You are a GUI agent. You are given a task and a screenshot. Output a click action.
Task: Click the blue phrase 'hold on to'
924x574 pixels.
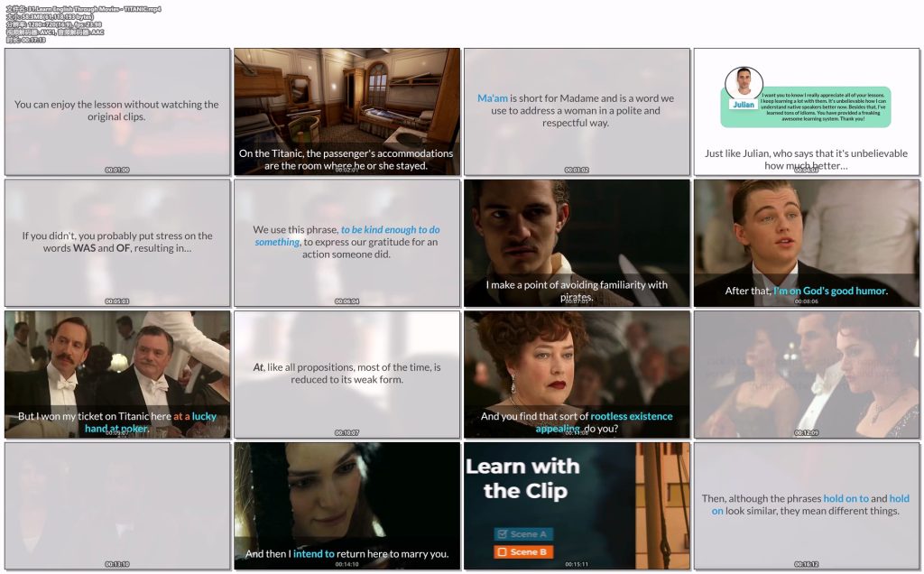[846, 498]
